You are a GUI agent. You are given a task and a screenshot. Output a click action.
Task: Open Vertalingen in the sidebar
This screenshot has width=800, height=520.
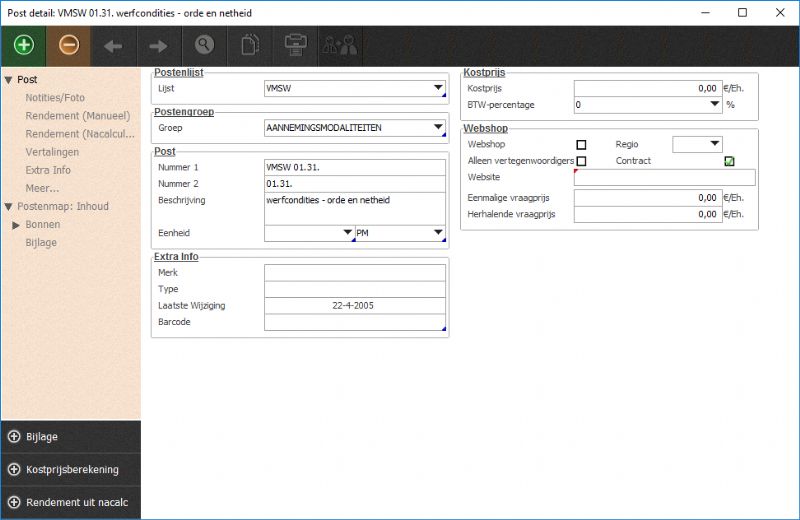click(x=52, y=152)
